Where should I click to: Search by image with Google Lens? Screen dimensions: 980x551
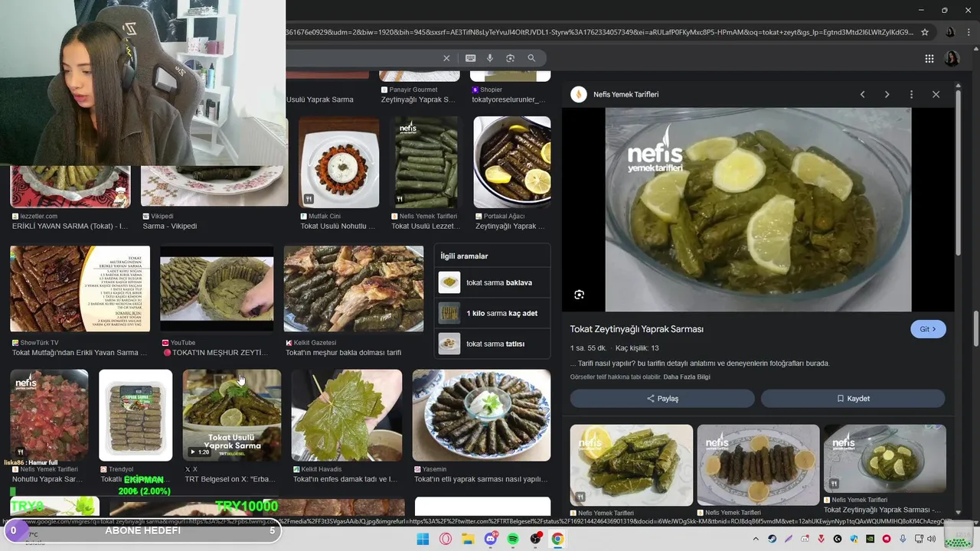coord(510,58)
